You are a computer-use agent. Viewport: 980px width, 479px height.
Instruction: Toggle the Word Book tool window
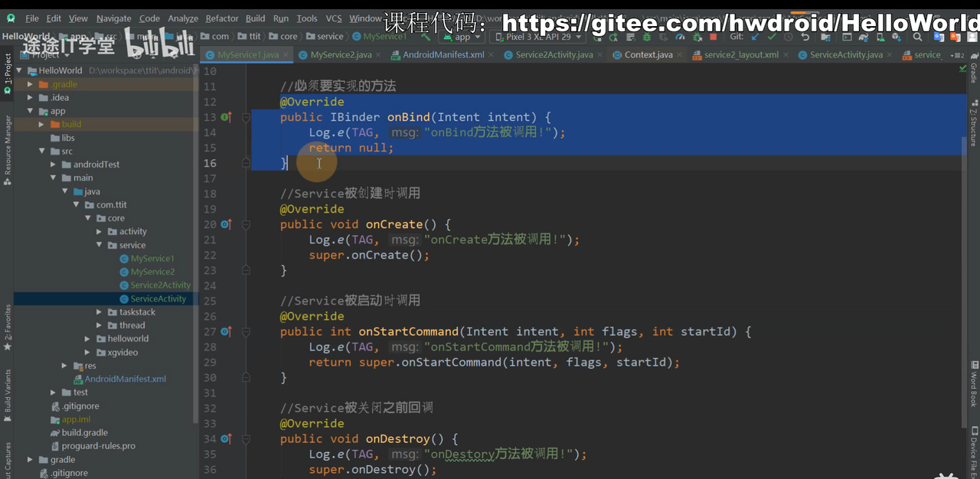(x=973, y=383)
